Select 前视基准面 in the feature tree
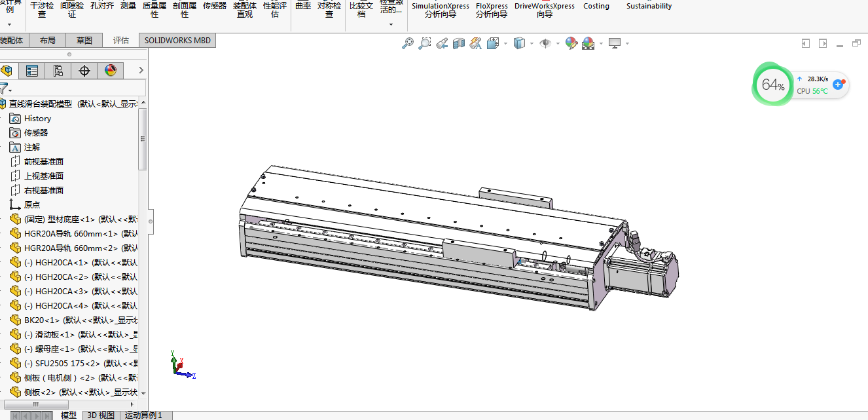Screen dimensions: 868x420 44,162
